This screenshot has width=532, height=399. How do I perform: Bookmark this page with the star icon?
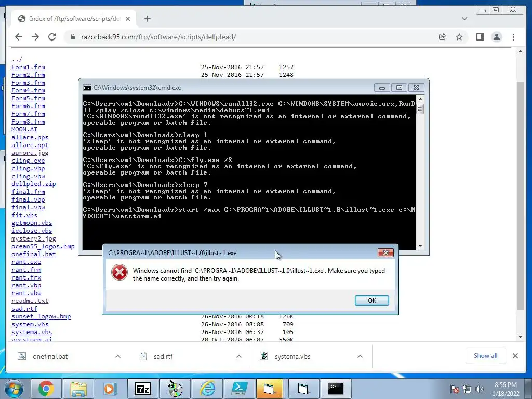(459, 37)
